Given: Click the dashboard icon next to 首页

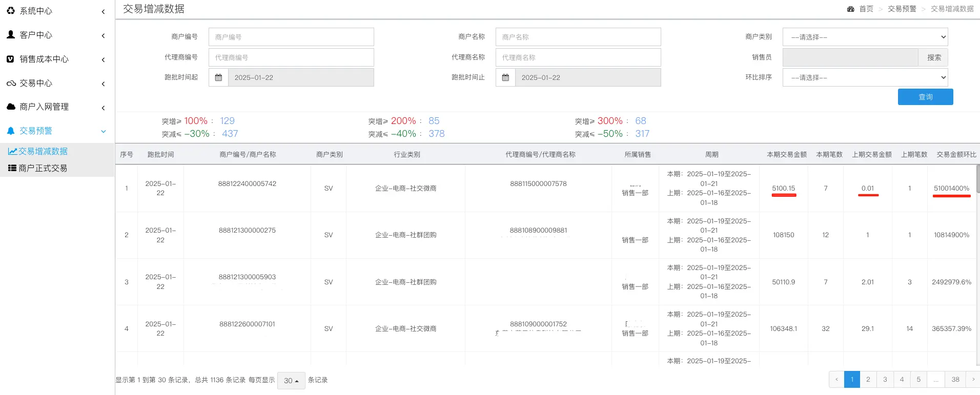Looking at the screenshot, I should pos(851,9).
